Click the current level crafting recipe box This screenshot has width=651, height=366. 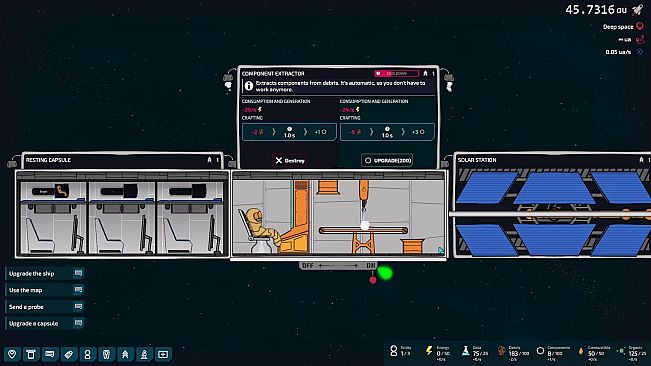[289, 132]
